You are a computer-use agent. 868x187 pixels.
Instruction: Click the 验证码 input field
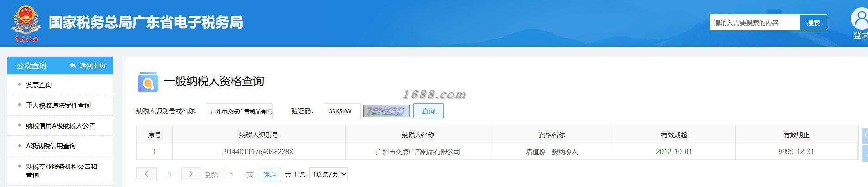342,111
